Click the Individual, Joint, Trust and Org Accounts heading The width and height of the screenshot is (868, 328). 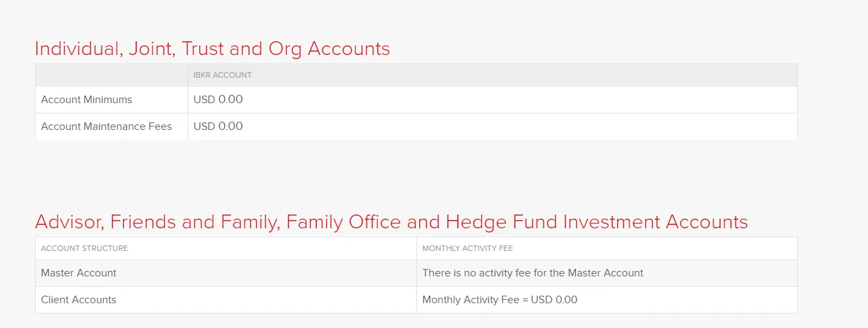[x=212, y=49]
